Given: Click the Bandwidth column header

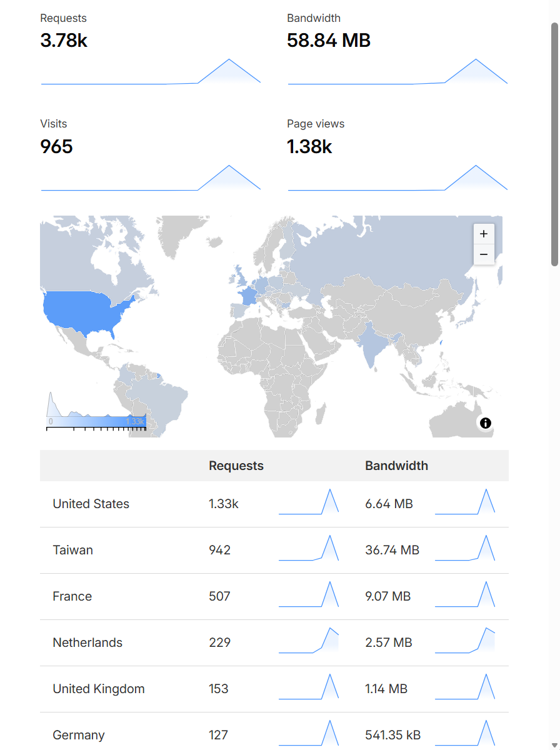Looking at the screenshot, I should (x=397, y=466).
